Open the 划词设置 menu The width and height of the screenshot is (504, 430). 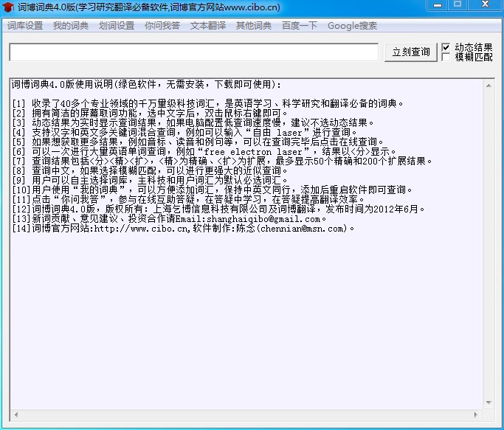pyautogui.click(x=117, y=26)
